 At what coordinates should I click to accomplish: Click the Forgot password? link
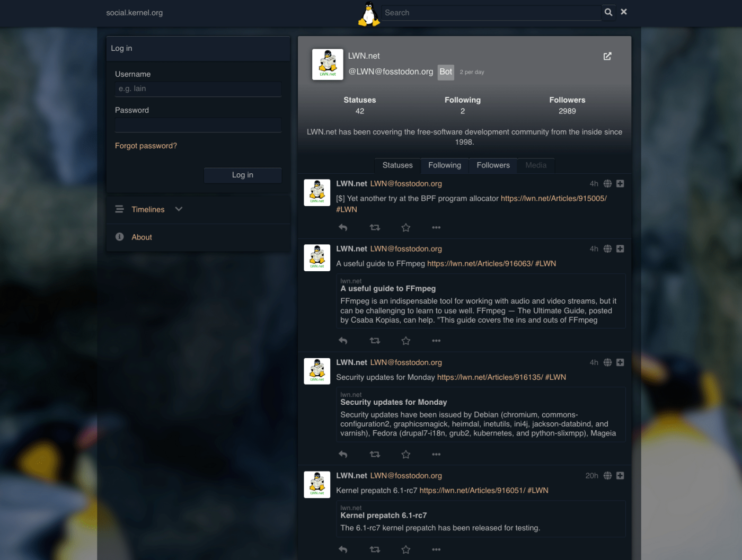146,146
